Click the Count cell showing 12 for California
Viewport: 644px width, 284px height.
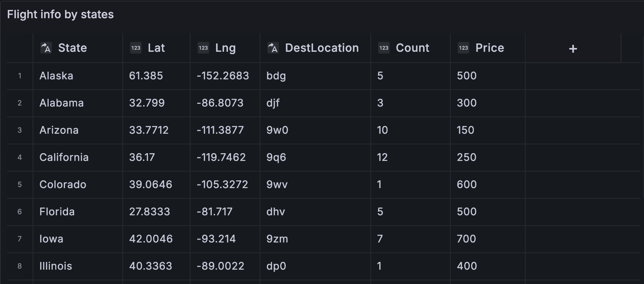click(382, 157)
